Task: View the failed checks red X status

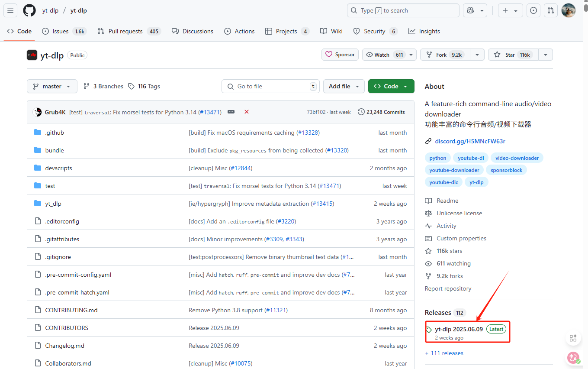Action: [247, 112]
